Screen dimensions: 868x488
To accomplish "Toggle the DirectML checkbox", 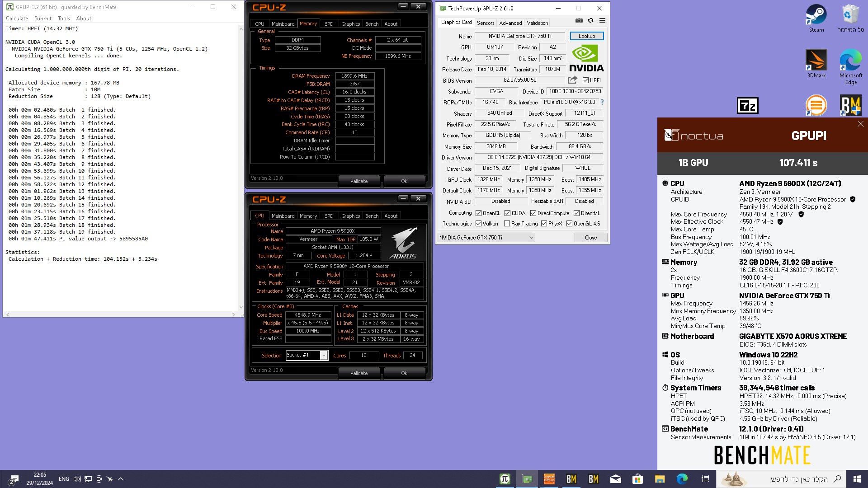I will 576,213.
